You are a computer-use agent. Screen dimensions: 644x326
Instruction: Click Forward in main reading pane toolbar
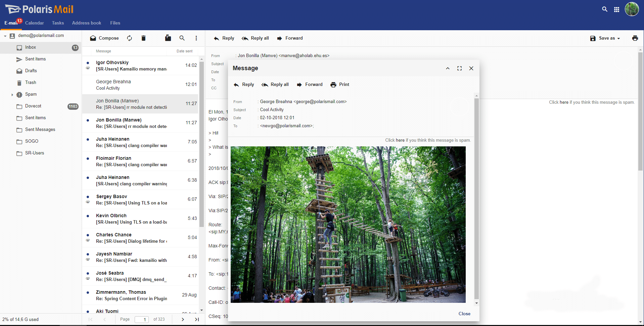[290, 38]
